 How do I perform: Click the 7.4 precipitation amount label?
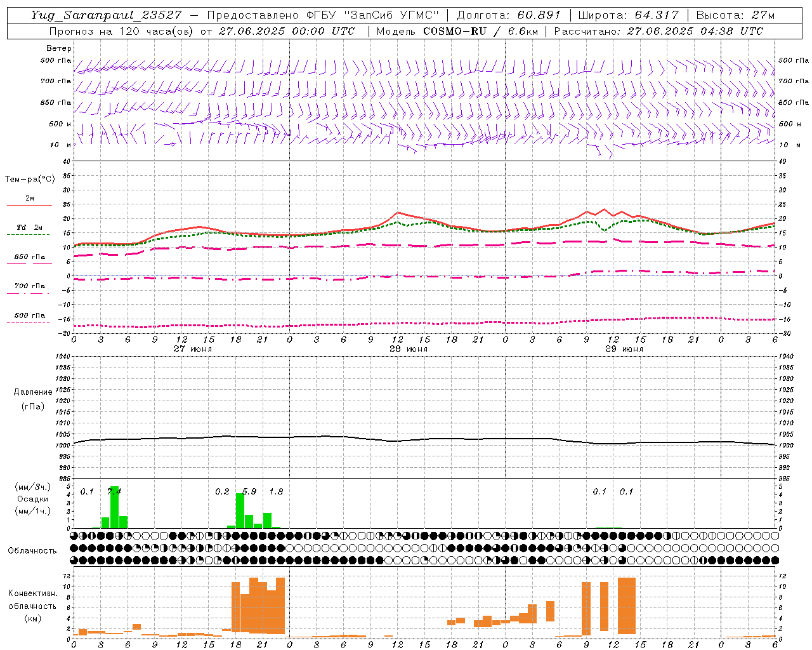115,491
